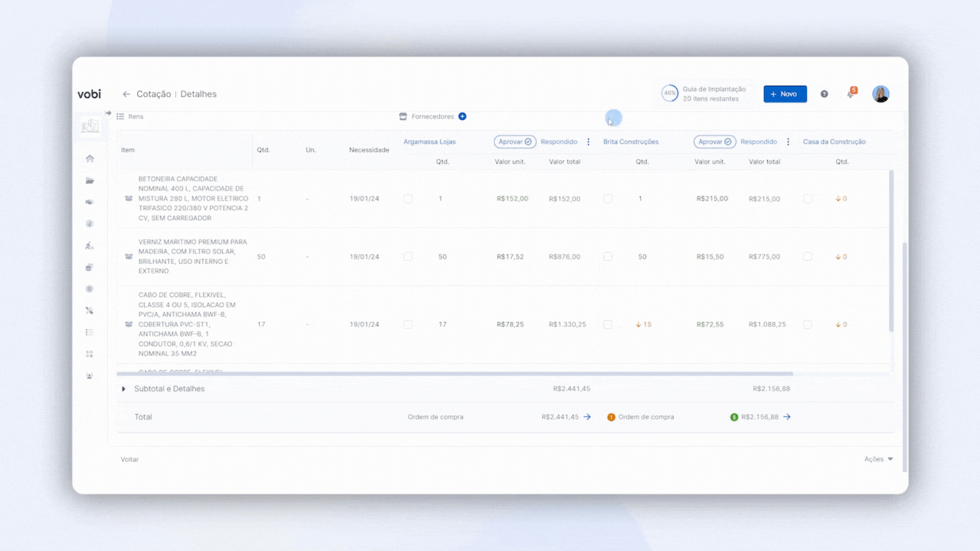Add a supplier with the plus icon beside Fornecedores

coord(462,116)
